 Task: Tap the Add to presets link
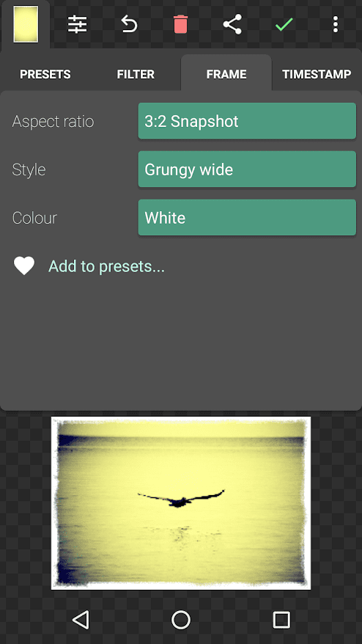click(107, 266)
